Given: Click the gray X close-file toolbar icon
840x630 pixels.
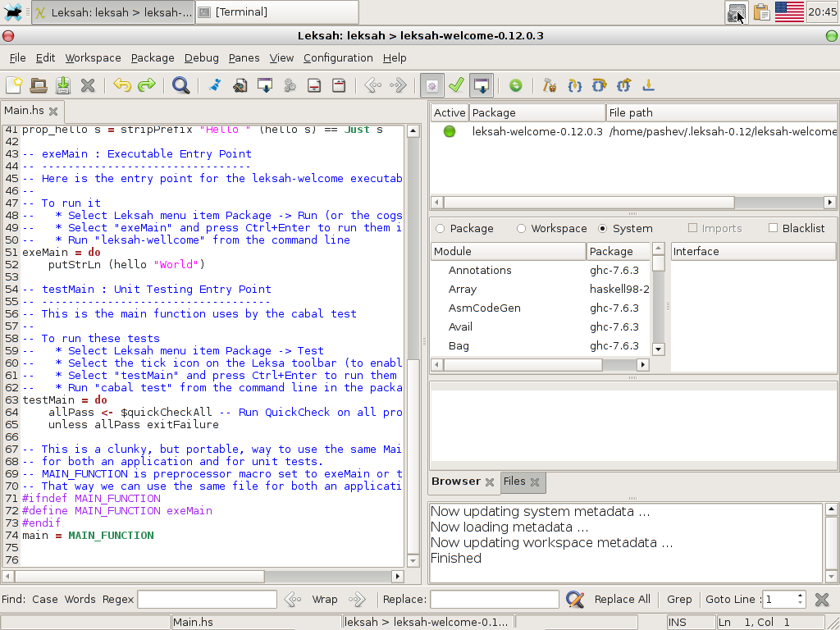Looking at the screenshot, I should 88,85.
